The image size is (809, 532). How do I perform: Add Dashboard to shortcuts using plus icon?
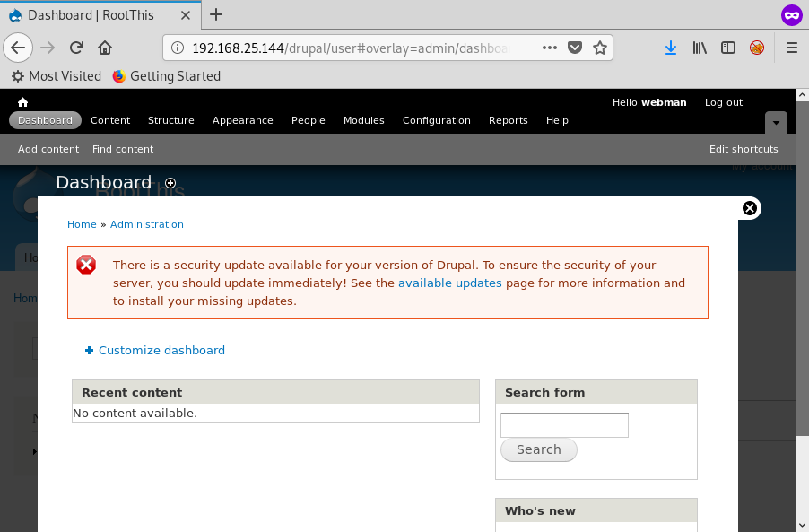[x=170, y=183]
